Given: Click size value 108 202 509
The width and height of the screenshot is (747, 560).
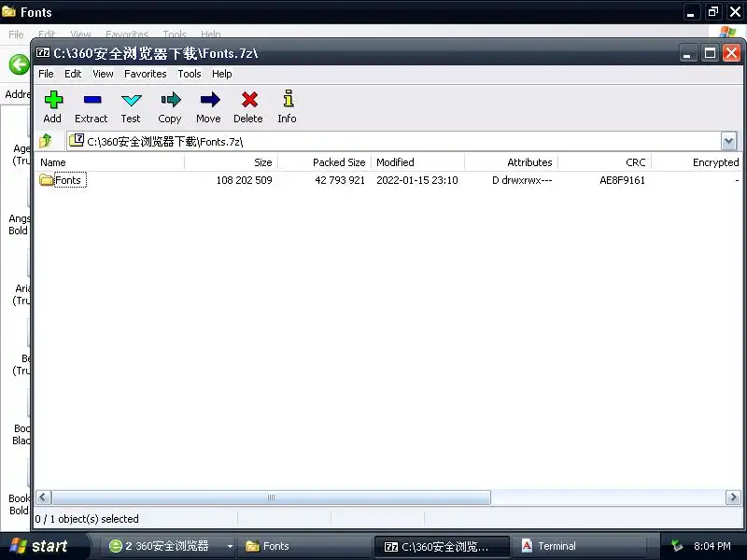Looking at the screenshot, I should 244,180.
